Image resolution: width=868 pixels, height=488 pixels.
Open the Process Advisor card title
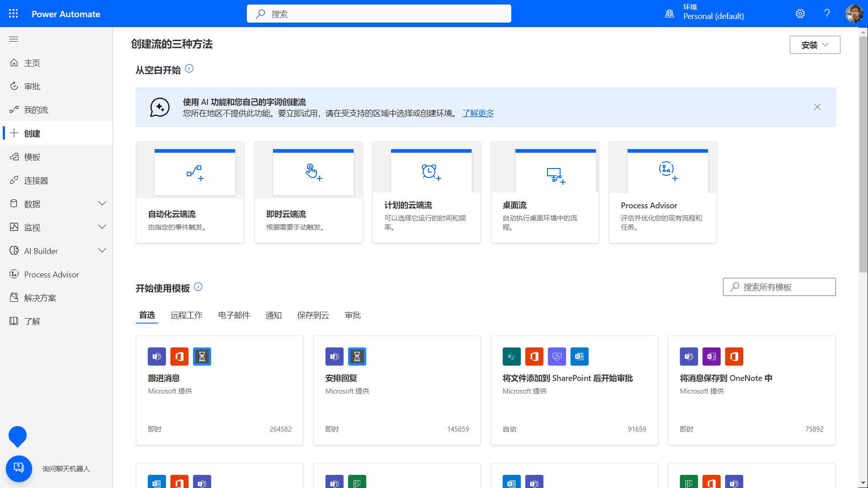coord(649,205)
